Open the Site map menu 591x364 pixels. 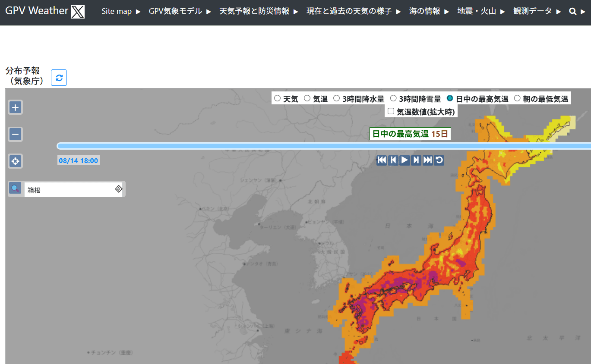[x=121, y=12]
